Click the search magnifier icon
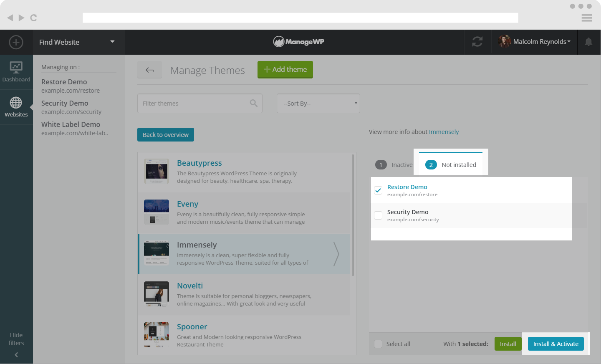601x364 pixels. click(253, 103)
